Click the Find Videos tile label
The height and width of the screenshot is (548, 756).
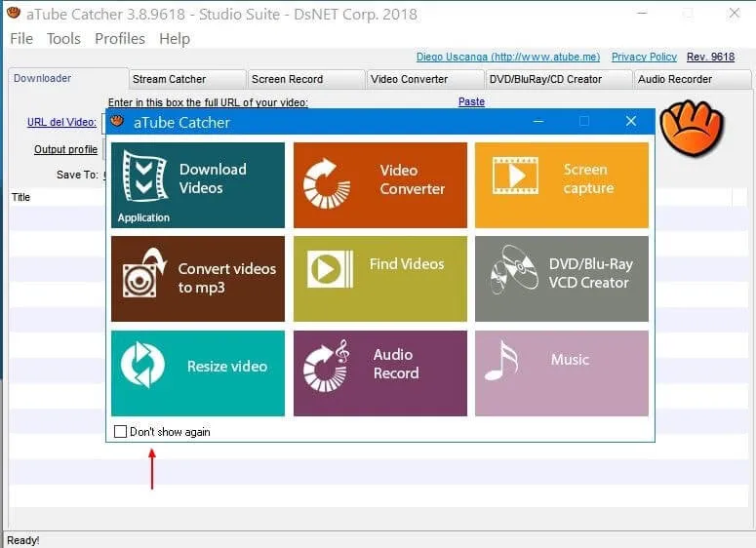tap(407, 263)
